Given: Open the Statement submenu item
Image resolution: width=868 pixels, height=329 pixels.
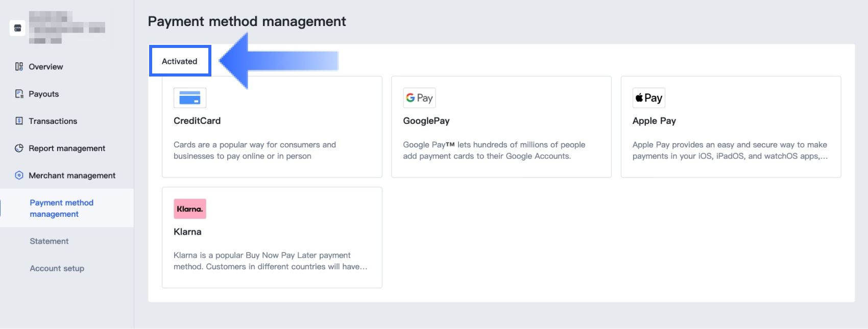Looking at the screenshot, I should click(49, 241).
